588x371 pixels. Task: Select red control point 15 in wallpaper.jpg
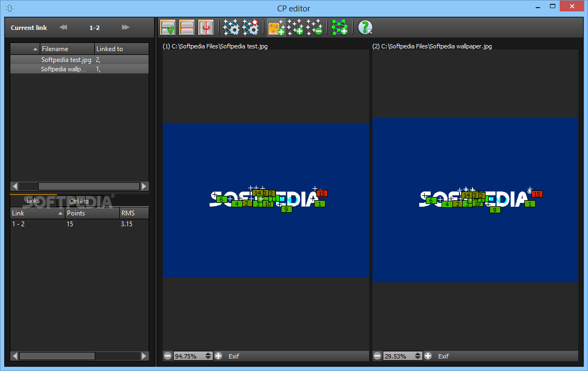pyautogui.click(x=537, y=194)
